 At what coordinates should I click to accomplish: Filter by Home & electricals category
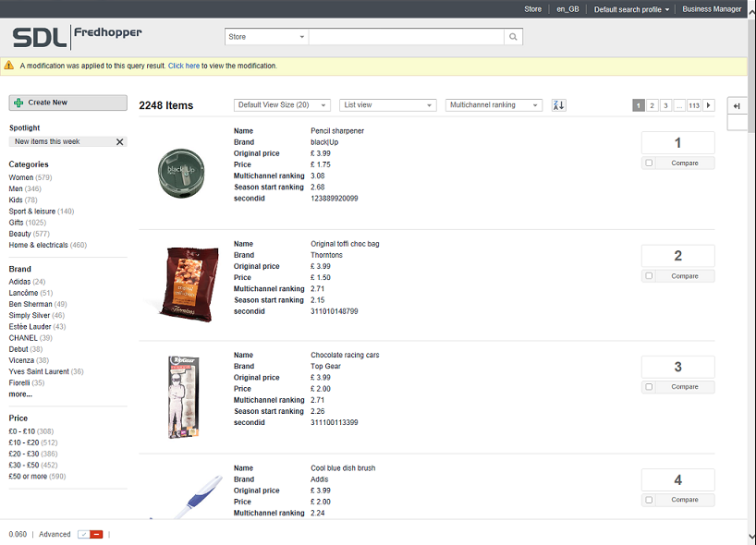pos(48,245)
